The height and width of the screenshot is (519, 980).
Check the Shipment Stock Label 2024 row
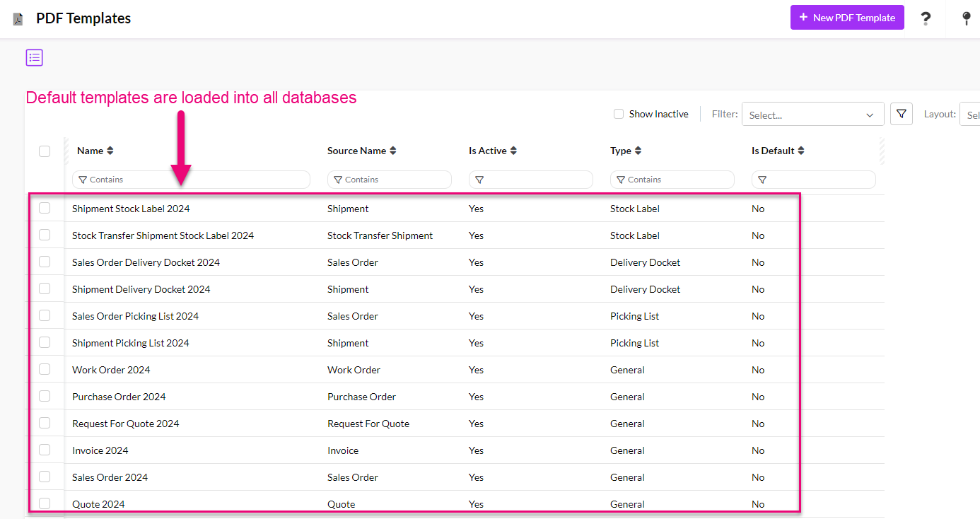[45, 208]
